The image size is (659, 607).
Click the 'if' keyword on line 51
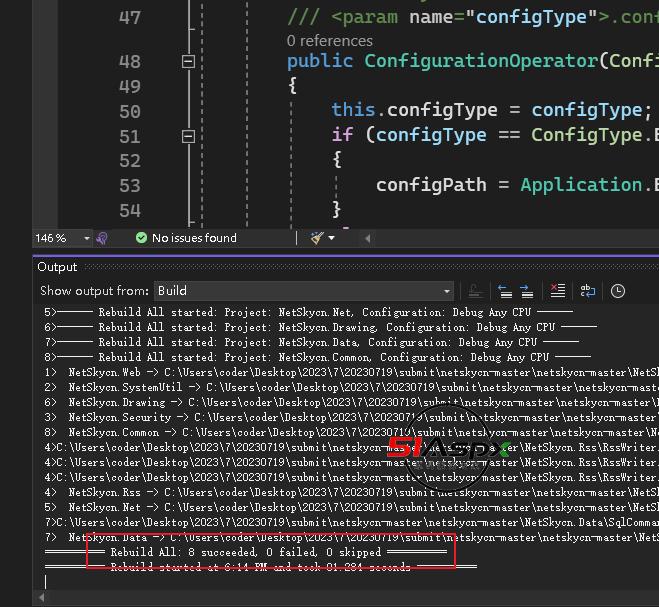(x=342, y=135)
